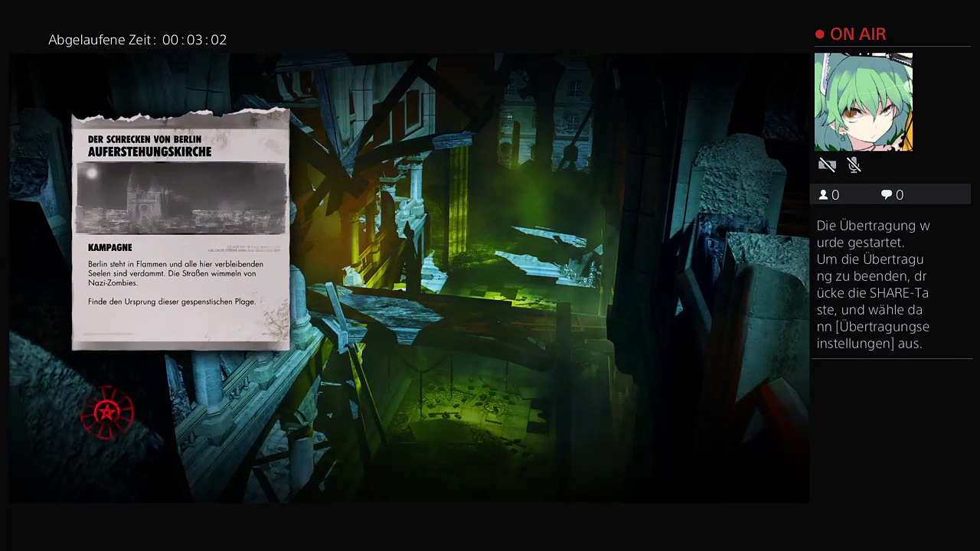Click the Übertragungseinstellungen hint text
The image size is (980, 551).
873,334
